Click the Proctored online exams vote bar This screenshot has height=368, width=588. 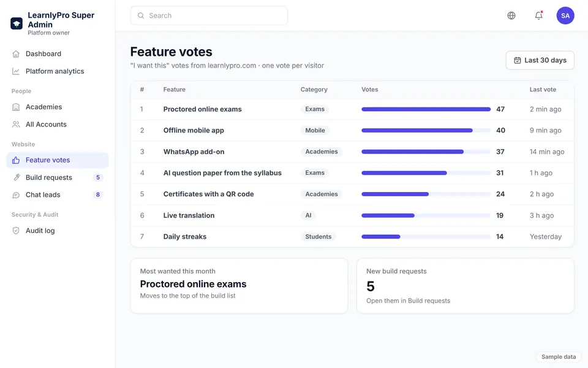pos(426,109)
